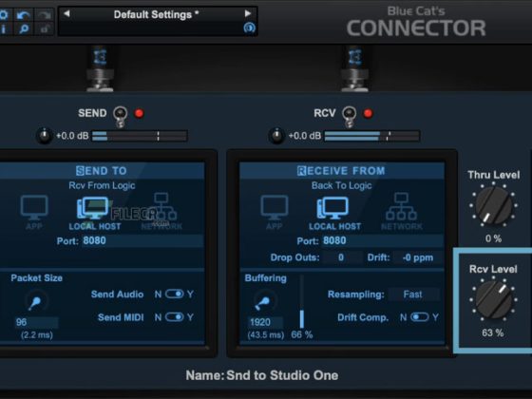Toggle the Send Audio switch
532x399 pixels.
pyautogui.click(x=175, y=294)
